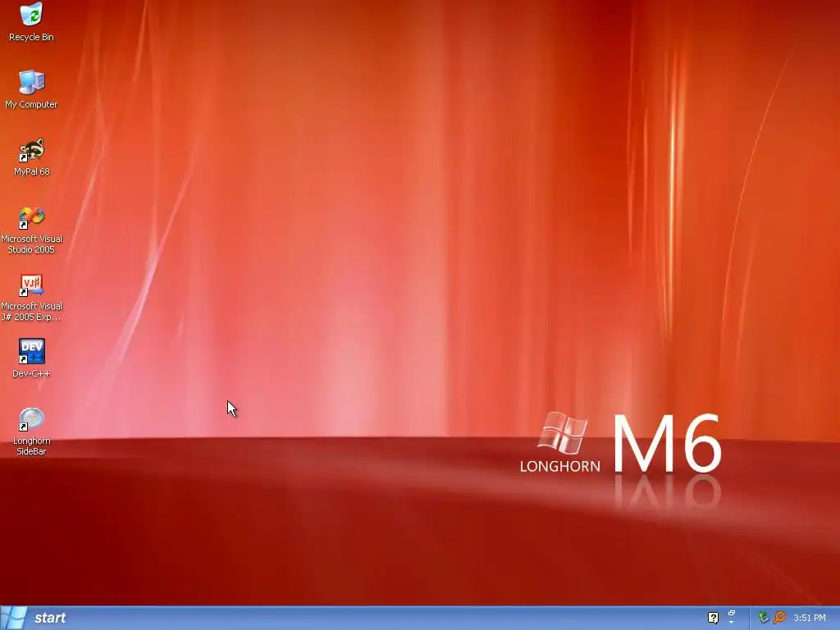Select the Microsoft Visual Studio 2005 shortcut

tap(32, 230)
